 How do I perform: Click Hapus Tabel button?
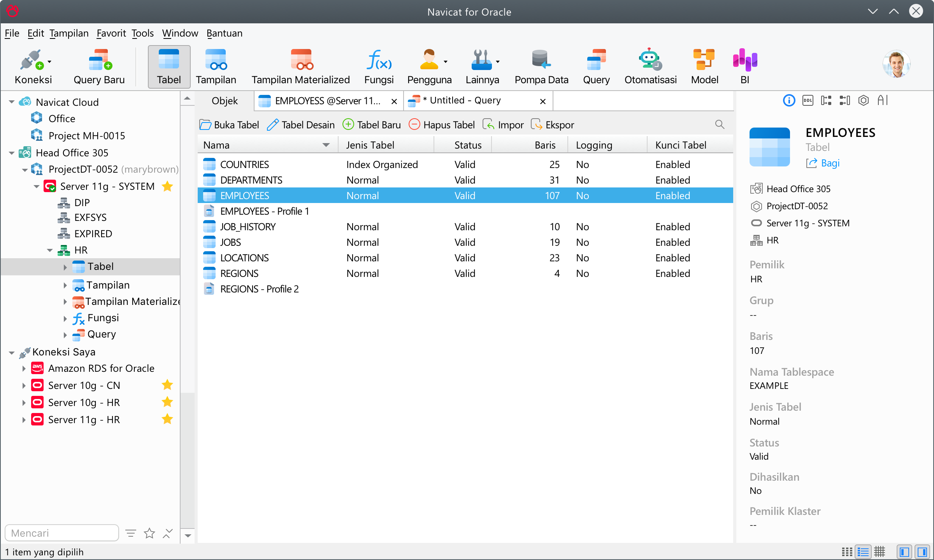coord(442,125)
